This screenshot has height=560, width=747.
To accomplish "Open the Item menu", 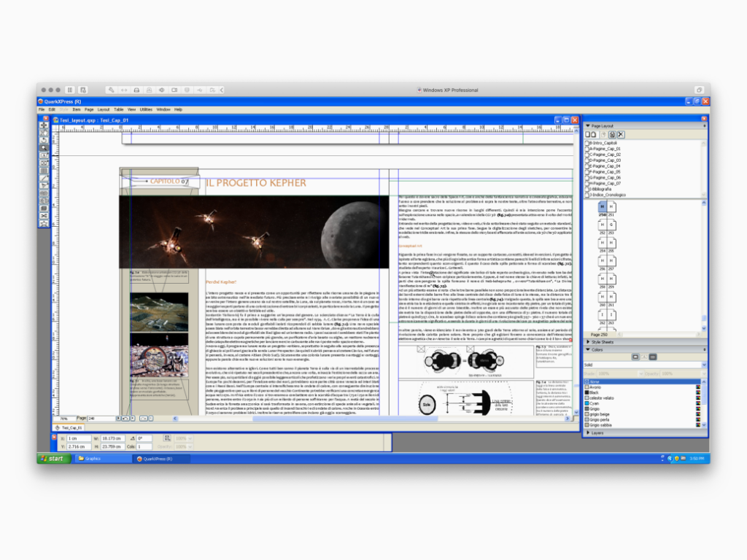I will click(76, 110).
